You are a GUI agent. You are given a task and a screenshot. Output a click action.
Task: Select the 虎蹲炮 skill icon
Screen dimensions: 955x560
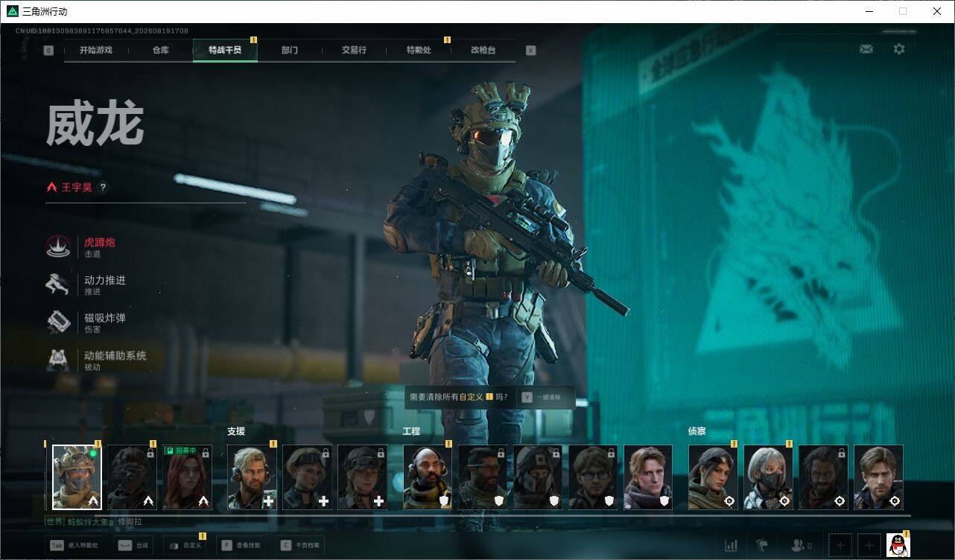[58, 246]
